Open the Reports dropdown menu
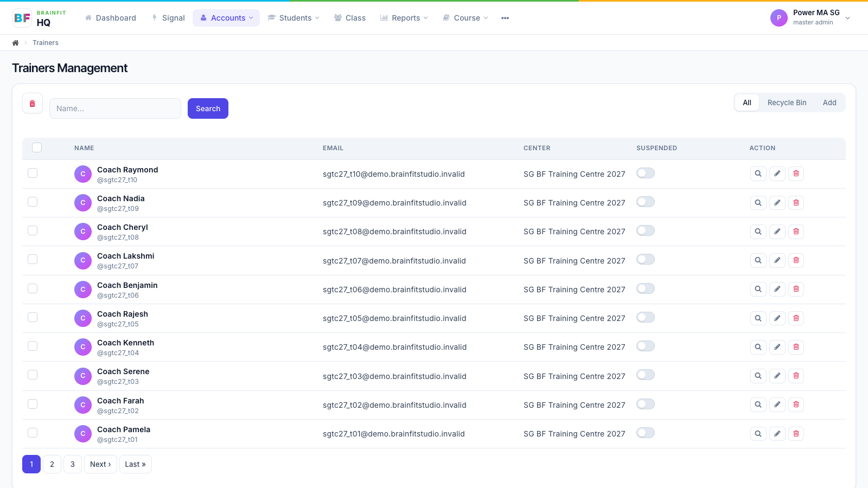The image size is (868, 488). coord(404,18)
